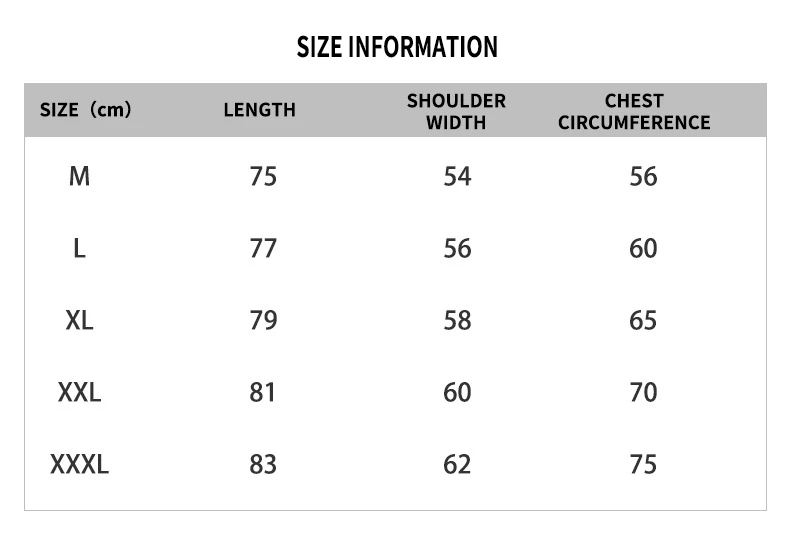Select chest circumference 75 in XXXL row
Viewport: 790px width, 555px height.
point(643,465)
